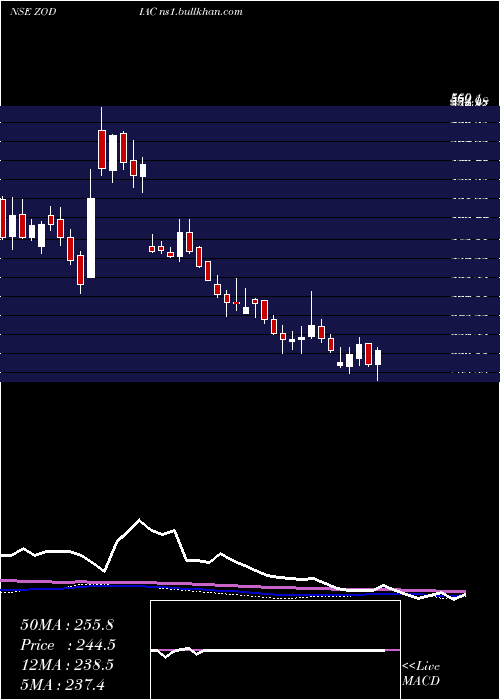Viewport: 500px width, 700px height.
Task: Click the IAC ns1.bullkhan.com source text
Action: 192,12
